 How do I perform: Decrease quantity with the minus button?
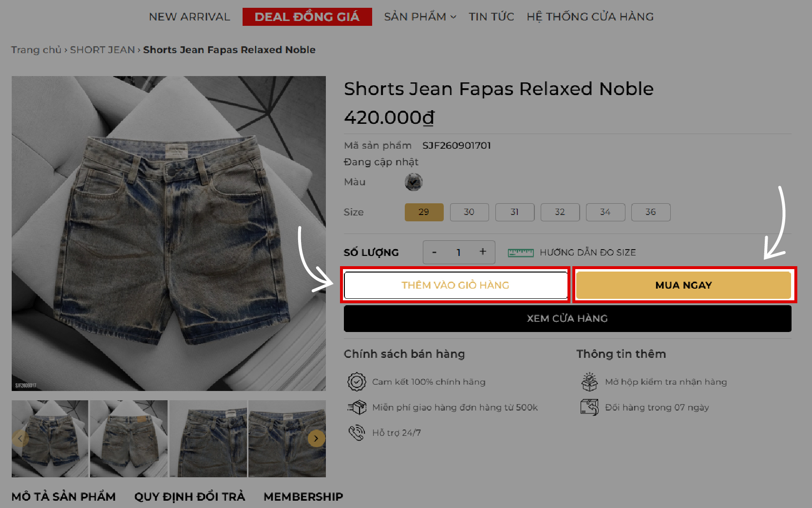click(434, 252)
